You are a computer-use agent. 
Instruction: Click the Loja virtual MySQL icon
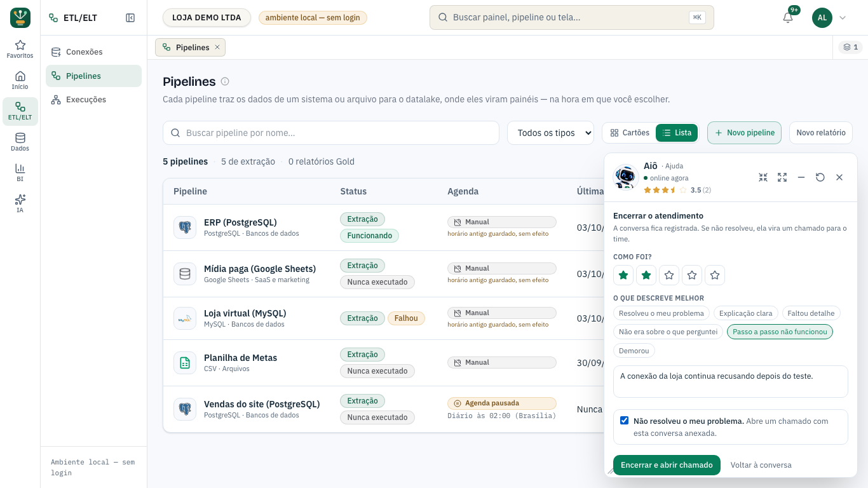(185, 318)
